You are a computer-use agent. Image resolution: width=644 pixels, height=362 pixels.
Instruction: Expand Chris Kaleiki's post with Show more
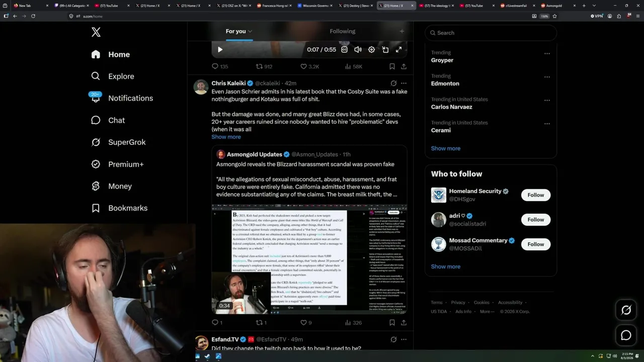click(x=226, y=137)
